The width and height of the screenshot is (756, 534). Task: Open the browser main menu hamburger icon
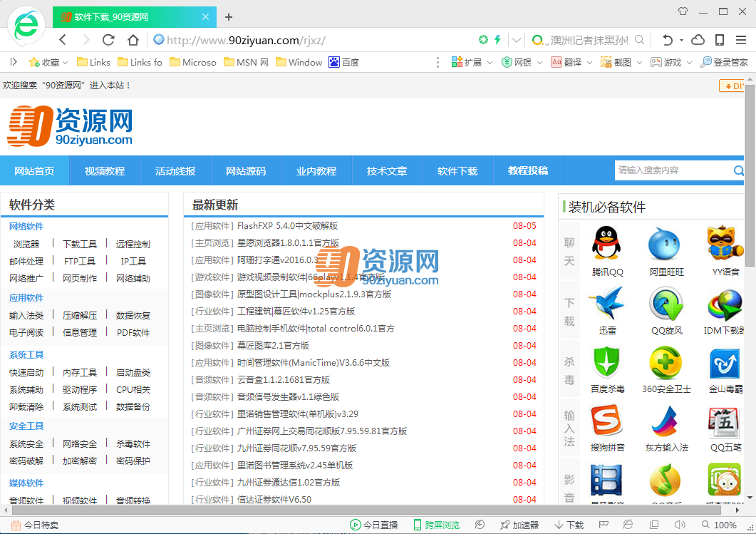click(741, 39)
